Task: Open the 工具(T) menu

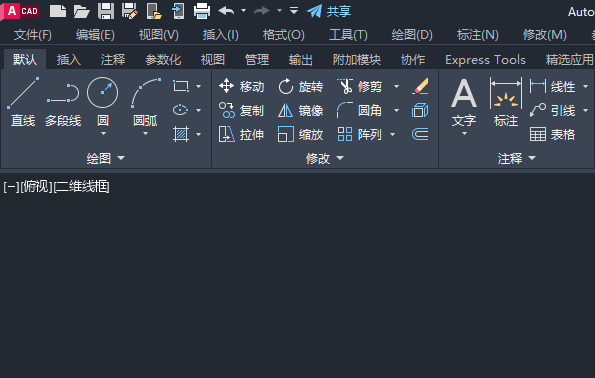Action: [348, 35]
